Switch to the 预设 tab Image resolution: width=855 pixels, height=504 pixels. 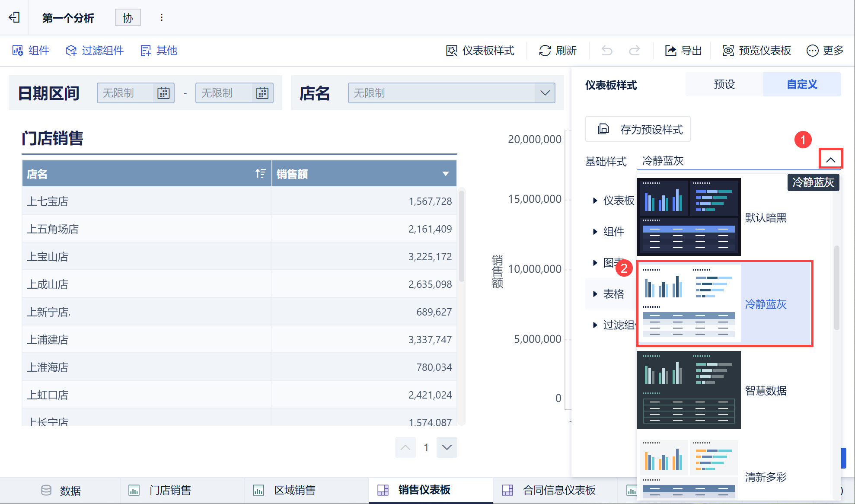[x=724, y=84]
